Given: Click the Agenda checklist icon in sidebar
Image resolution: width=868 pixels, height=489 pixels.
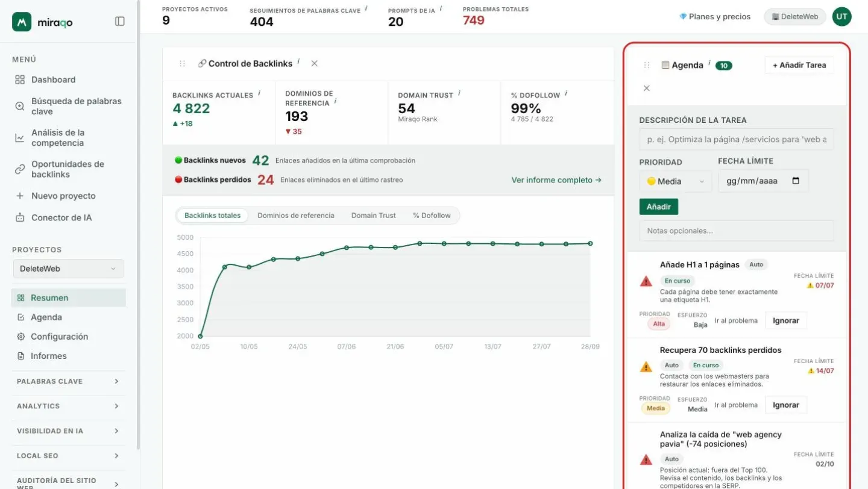Looking at the screenshot, I should coord(21,317).
